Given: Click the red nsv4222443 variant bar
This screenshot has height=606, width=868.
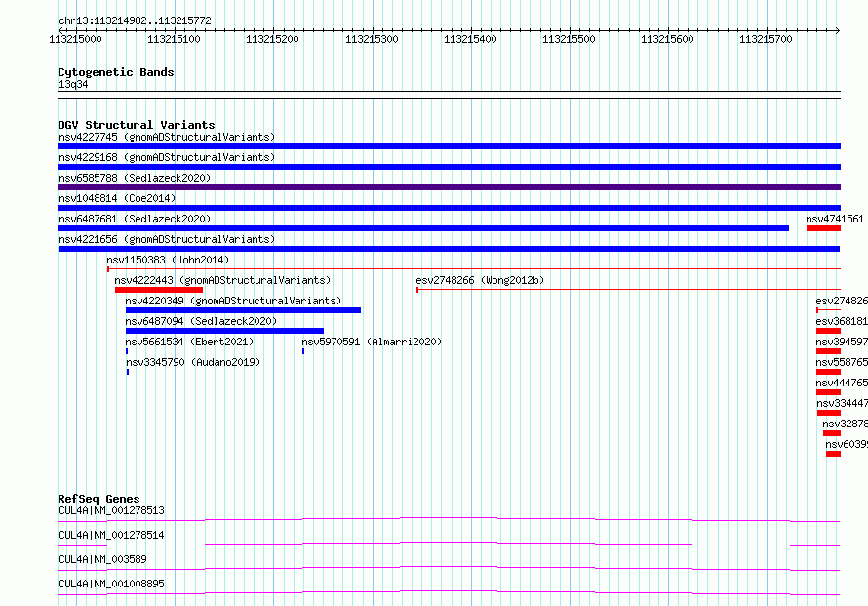Looking at the screenshot, I should coord(159,290).
